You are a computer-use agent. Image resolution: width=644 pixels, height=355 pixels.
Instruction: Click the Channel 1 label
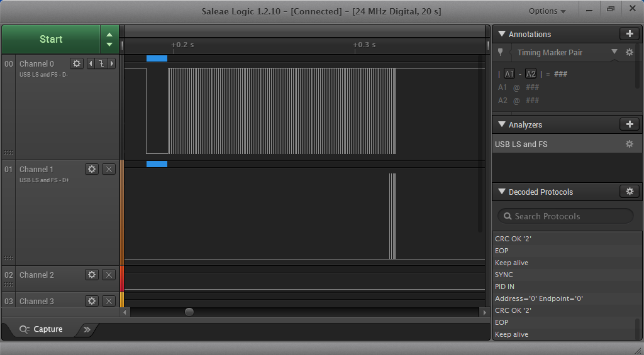(36, 169)
